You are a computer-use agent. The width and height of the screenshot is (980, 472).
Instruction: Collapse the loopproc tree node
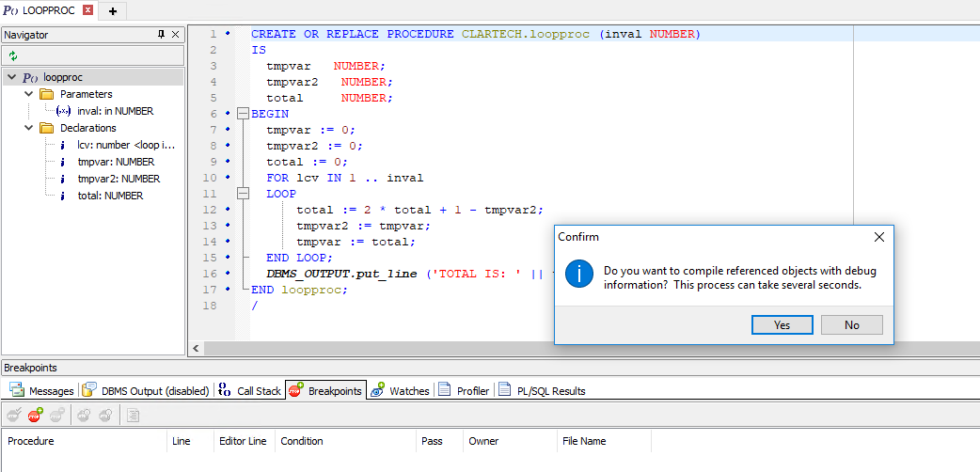coord(12,77)
